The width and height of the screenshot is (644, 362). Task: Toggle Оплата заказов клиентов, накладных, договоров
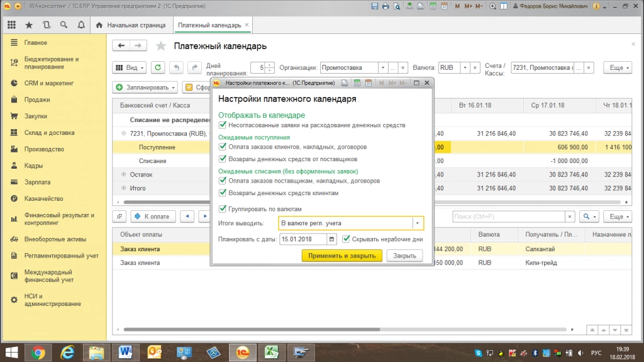point(223,147)
